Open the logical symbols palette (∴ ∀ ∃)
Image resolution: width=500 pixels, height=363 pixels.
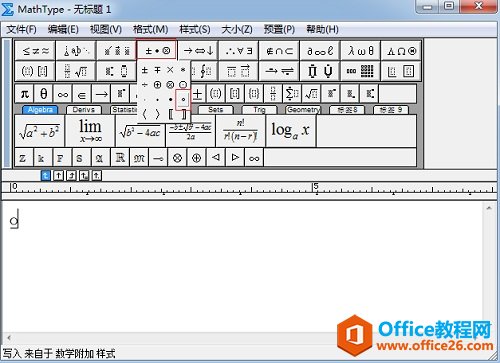coord(239,51)
